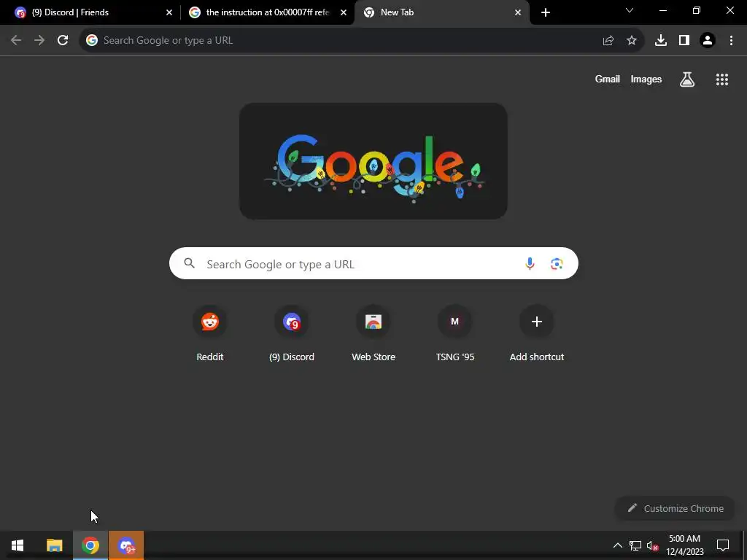
Task: Select the New Tab tab
Action: coord(441,12)
